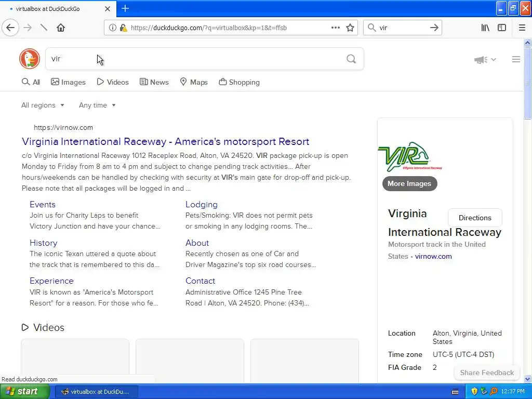The width and height of the screenshot is (532, 399).
Task: Click the VIR logo image
Action: pos(410,157)
